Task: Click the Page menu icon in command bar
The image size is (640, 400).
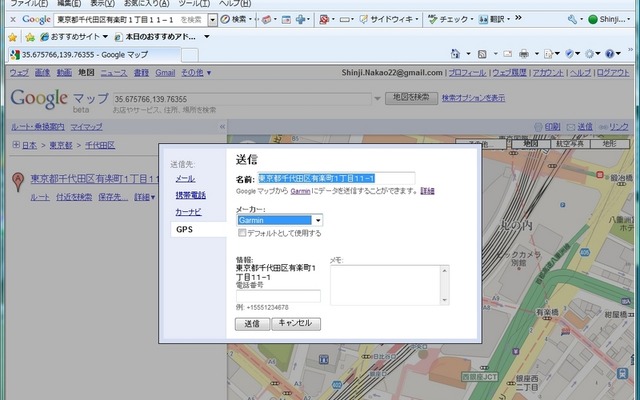Action: click(549, 53)
